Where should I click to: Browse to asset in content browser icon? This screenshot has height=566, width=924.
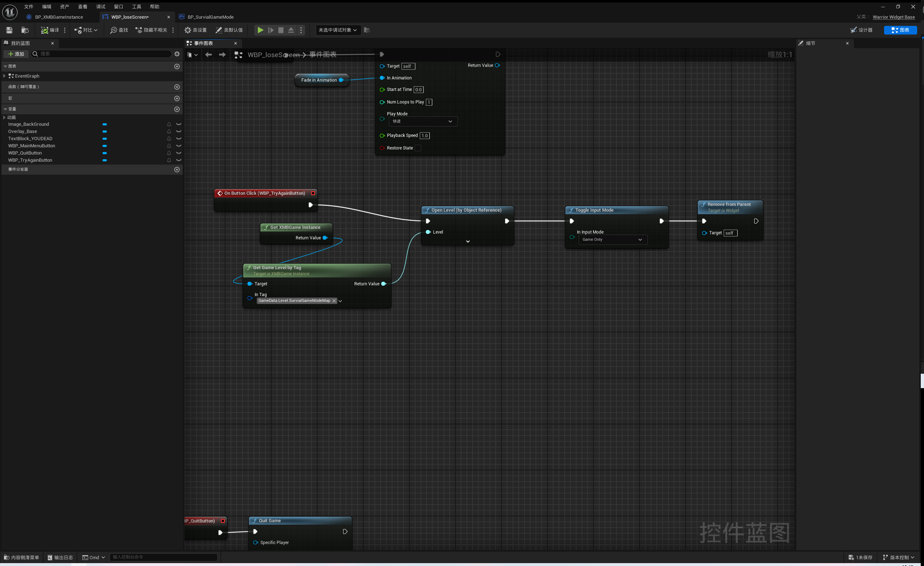25,30
